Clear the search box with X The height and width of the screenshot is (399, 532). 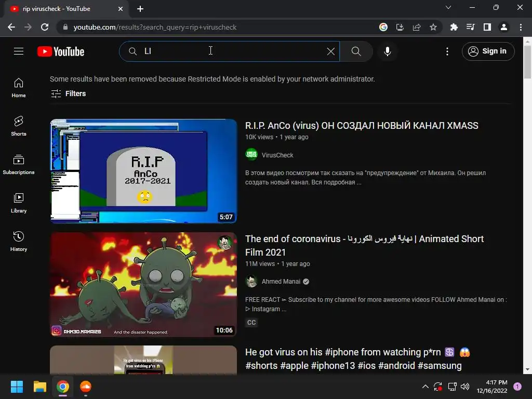[x=330, y=51]
